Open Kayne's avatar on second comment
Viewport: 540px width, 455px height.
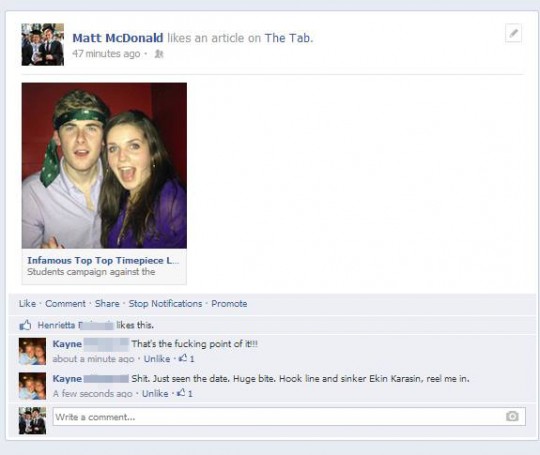click(32, 386)
